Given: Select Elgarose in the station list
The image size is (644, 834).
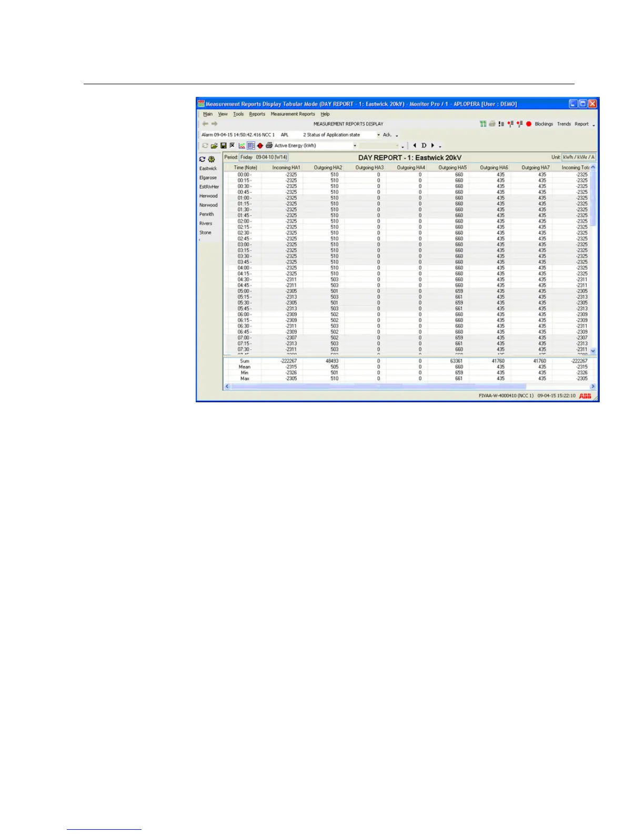Looking at the screenshot, I should point(208,178).
